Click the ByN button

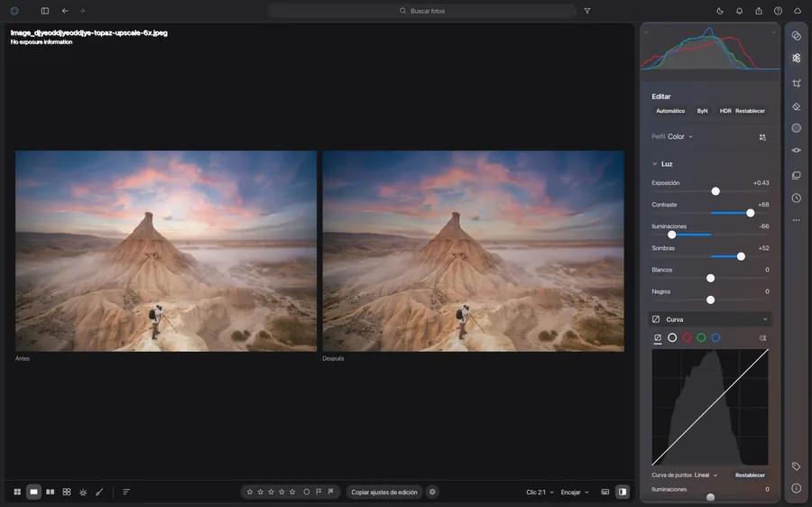702,111
